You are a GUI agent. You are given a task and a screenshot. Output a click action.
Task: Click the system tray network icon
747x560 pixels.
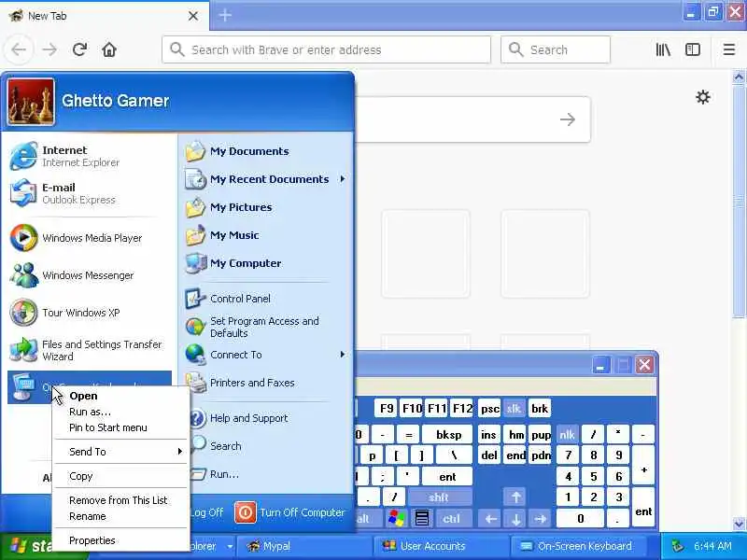click(x=677, y=546)
